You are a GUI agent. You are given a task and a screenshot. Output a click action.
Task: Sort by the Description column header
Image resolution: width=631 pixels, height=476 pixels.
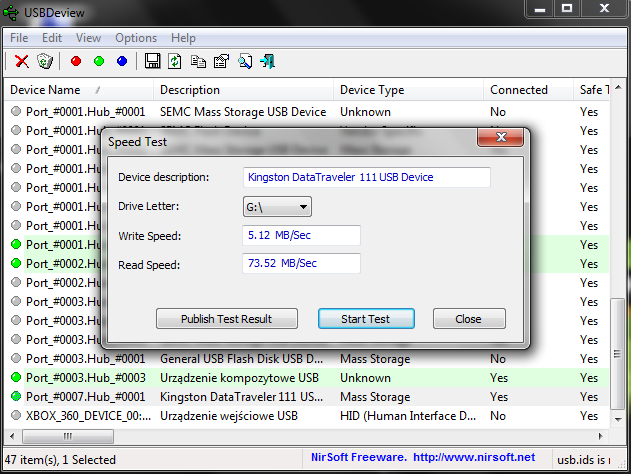243,90
